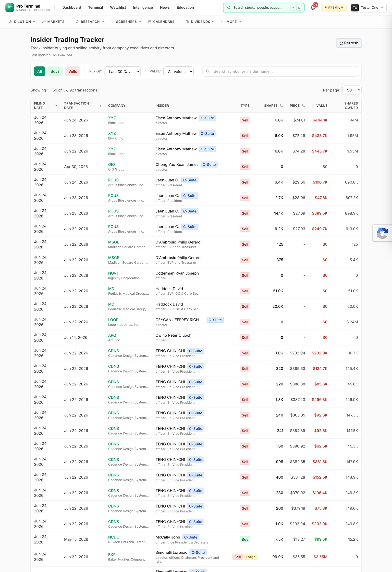Refresh the insider trading data
The height and width of the screenshot is (572, 392).
click(x=348, y=43)
